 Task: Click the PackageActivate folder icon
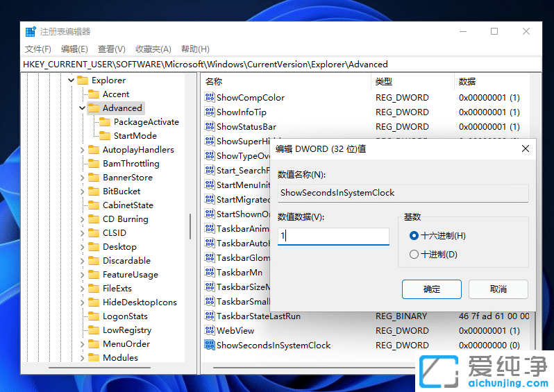pos(105,122)
